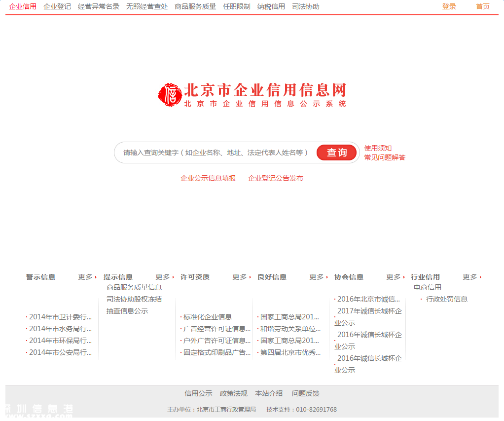The height and width of the screenshot is (421, 504).
Task: Expand 更多 next to 协会信息
Action: click(396, 277)
